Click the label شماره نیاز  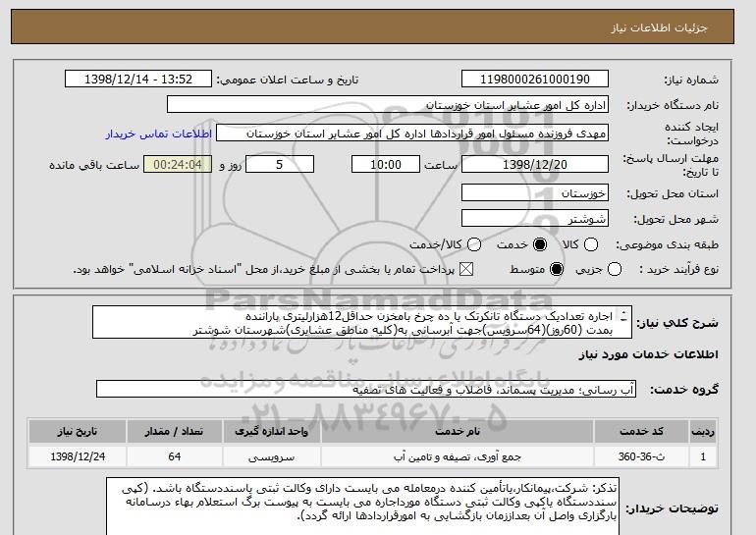pyautogui.click(x=691, y=80)
